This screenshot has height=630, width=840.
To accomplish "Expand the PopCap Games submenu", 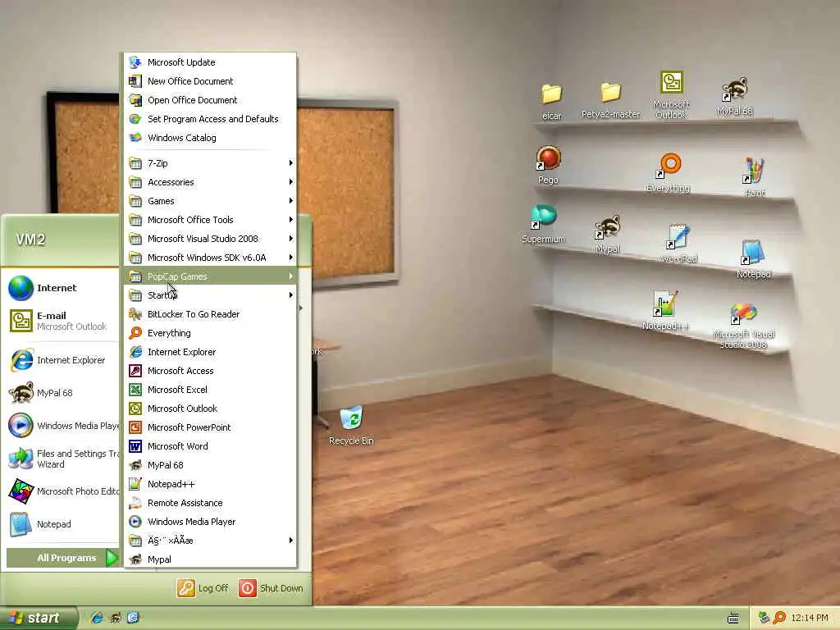I will click(211, 276).
